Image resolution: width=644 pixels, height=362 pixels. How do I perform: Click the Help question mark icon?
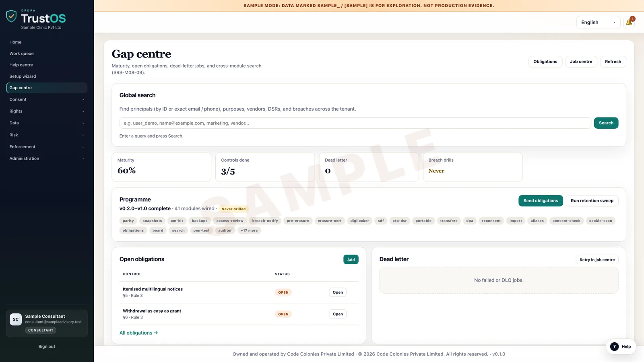614,347
